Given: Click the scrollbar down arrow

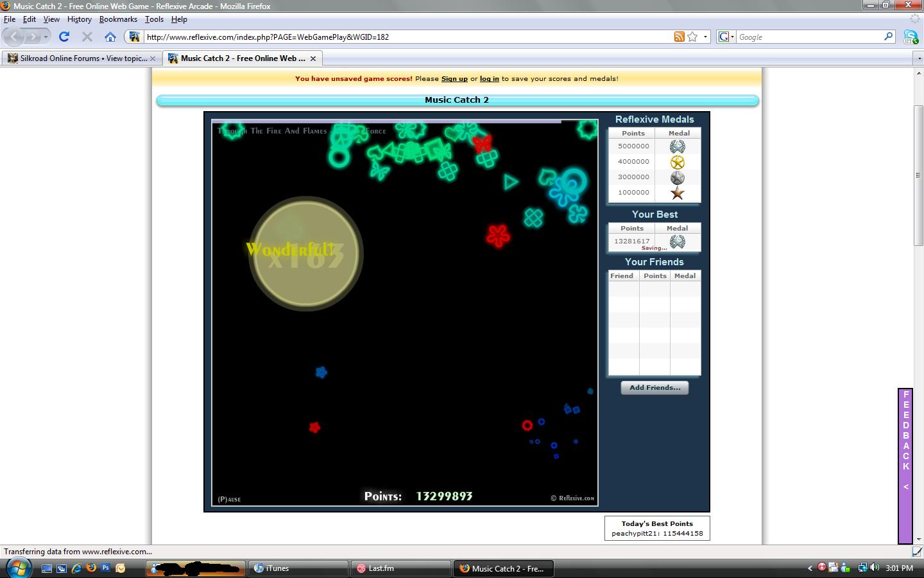Looking at the screenshot, I should point(918,539).
